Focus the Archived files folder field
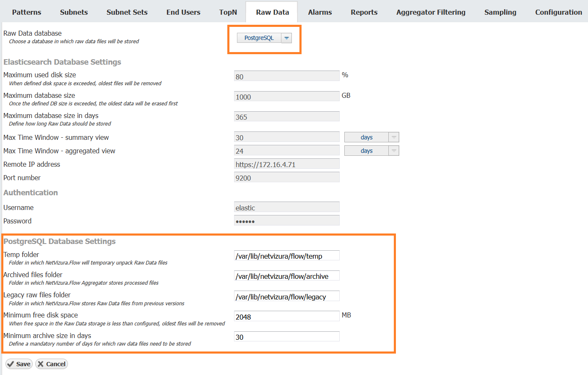This screenshot has width=588, height=375. click(x=286, y=276)
